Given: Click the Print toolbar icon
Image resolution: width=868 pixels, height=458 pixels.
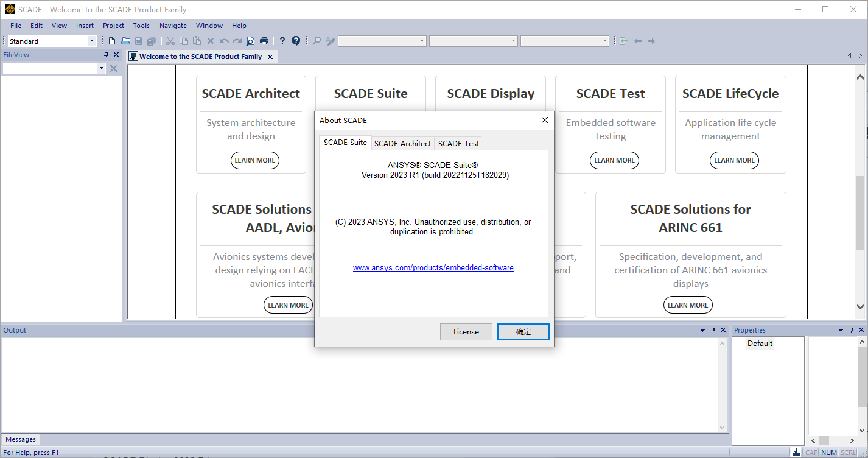Looking at the screenshot, I should point(264,41).
